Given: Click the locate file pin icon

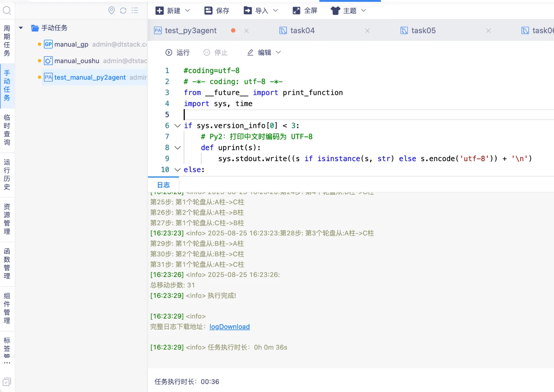Looking at the screenshot, I should pyautogui.click(x=112, y=10).
